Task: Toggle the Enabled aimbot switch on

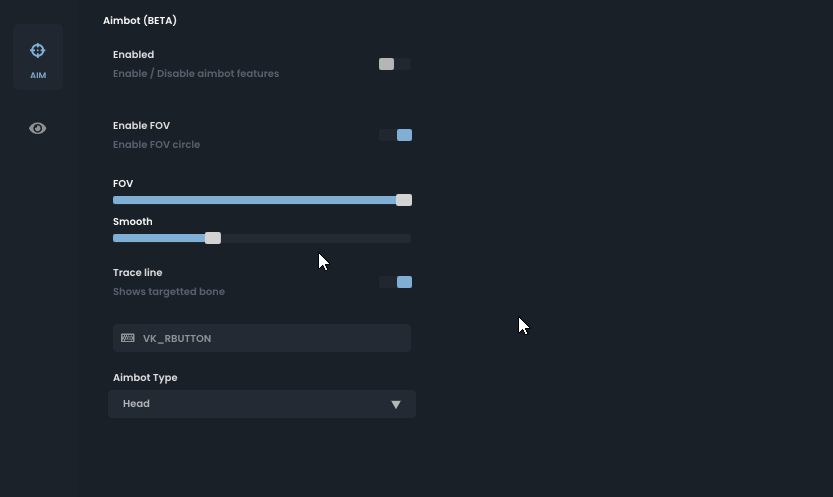Action: coord(395,64)
